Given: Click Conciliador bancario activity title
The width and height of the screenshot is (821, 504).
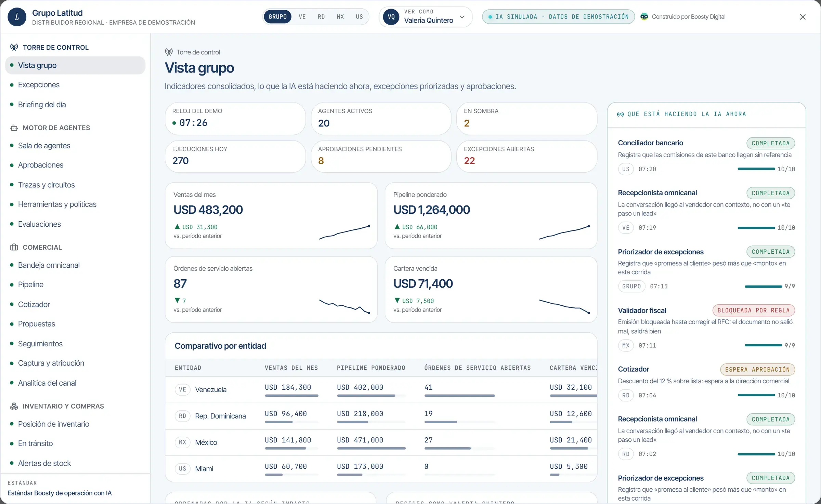Looking at the screenshot, I should pyautogui.click(x=650, y=143).
